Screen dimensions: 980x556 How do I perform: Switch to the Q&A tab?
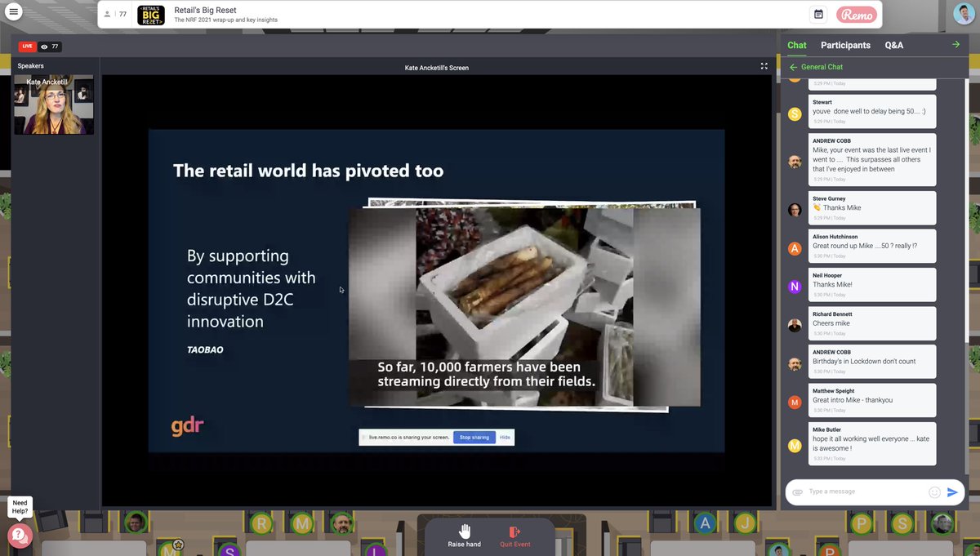click(894, 45)
